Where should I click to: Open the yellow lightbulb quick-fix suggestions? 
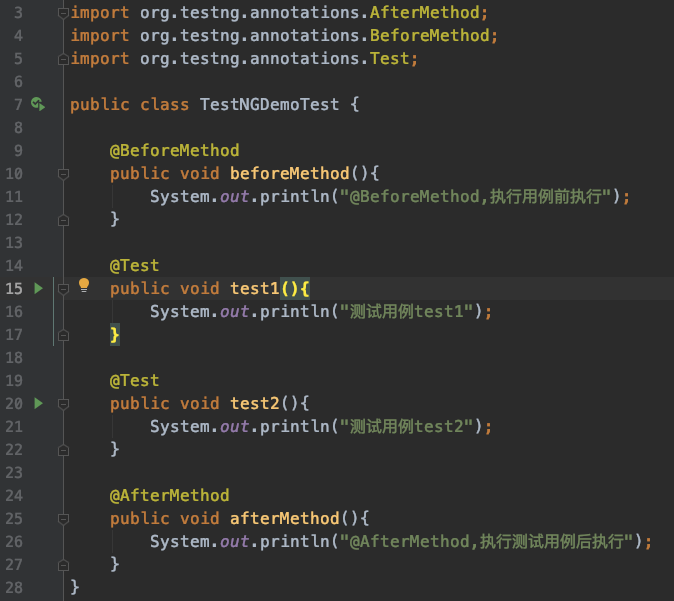tap(84, 285)
